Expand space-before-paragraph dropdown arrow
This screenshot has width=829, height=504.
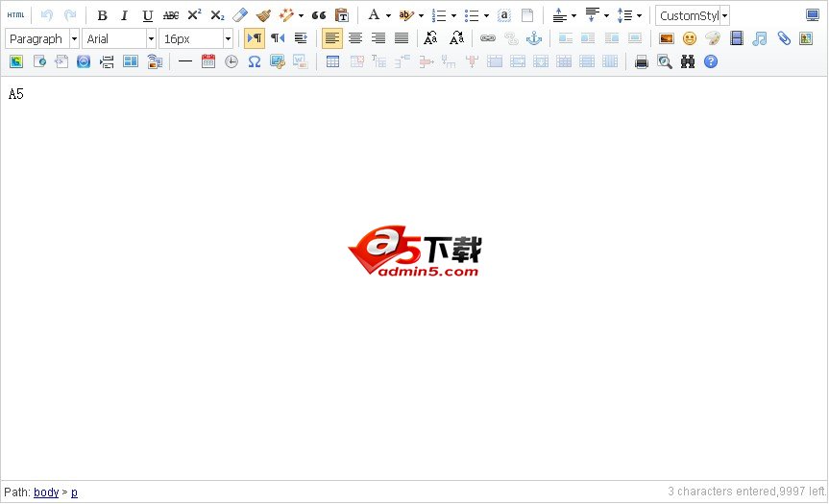point(573,16)
